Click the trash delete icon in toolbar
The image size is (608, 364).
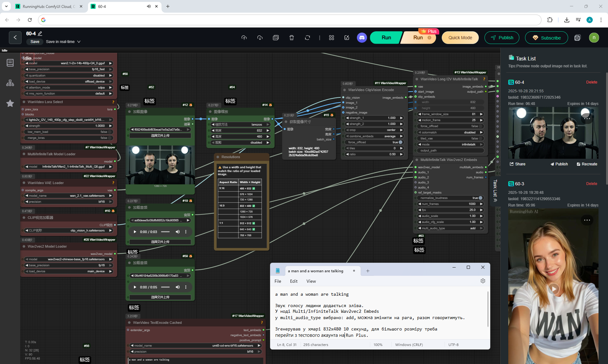(291, 38)
